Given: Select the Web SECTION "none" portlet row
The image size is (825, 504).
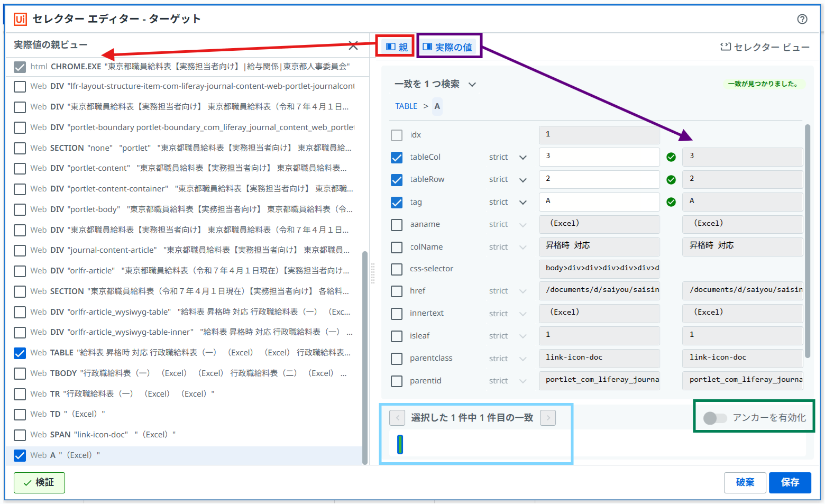Looking at the screenshot, I should [184, 148].
